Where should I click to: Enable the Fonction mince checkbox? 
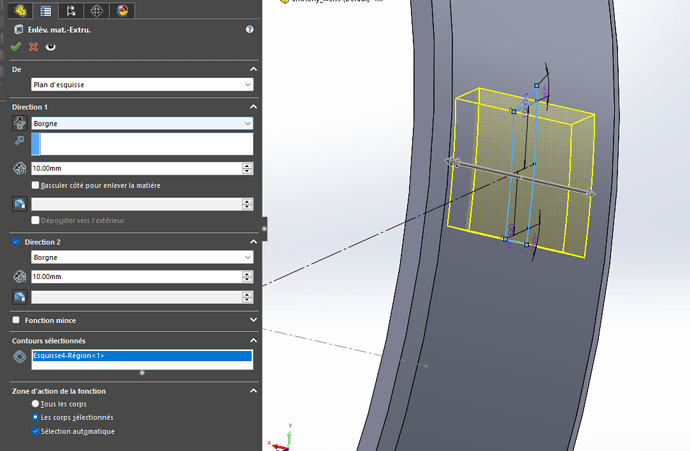click(16, 320)
